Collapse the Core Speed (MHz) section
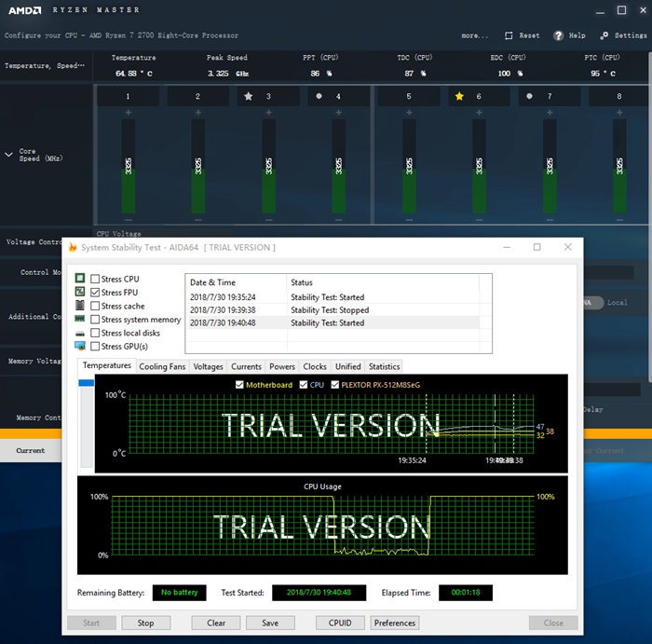652x644 pixels. (9, 155)
